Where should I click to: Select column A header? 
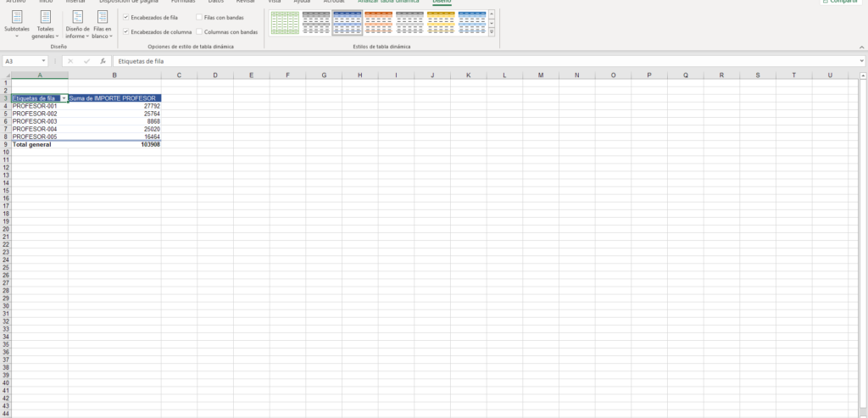40,75
